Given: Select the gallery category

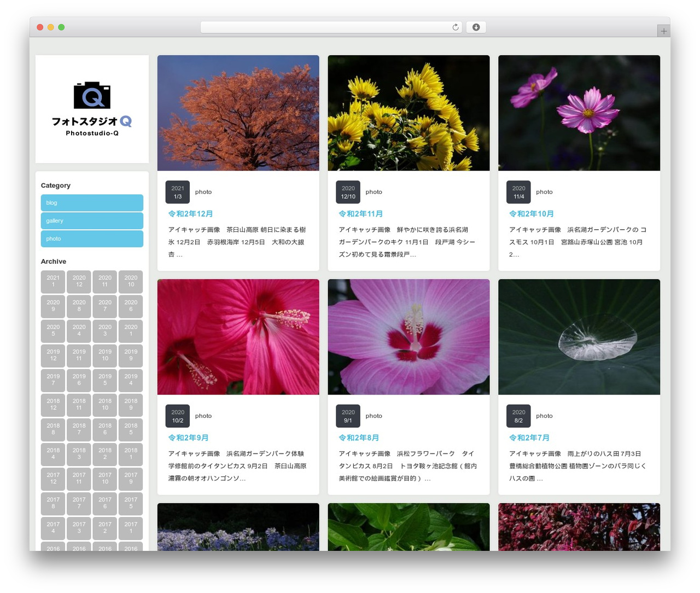Looking at the screenshot, I should point(92,220).
